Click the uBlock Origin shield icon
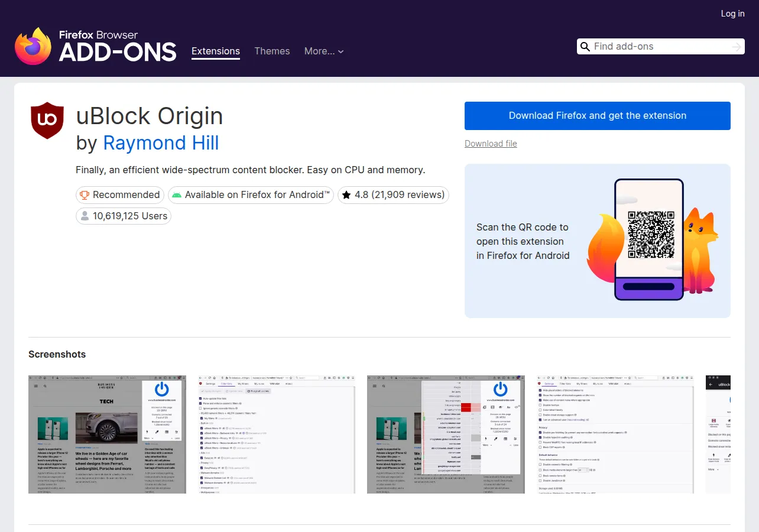 [x=47, y=121]
